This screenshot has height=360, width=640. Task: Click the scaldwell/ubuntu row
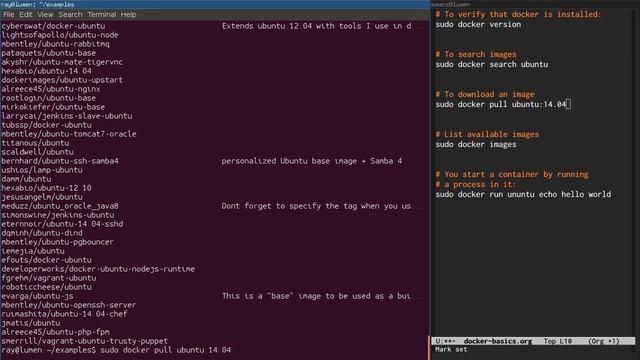click(38, 152)
